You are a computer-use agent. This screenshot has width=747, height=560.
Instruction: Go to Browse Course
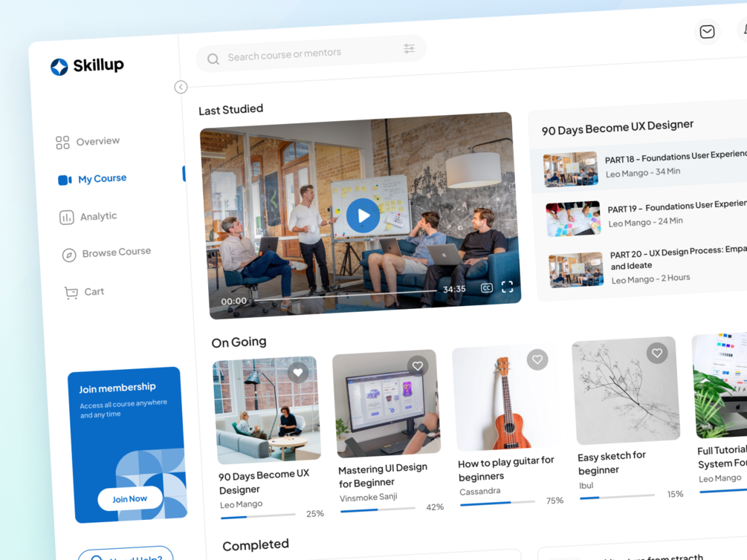pos(107,253)
